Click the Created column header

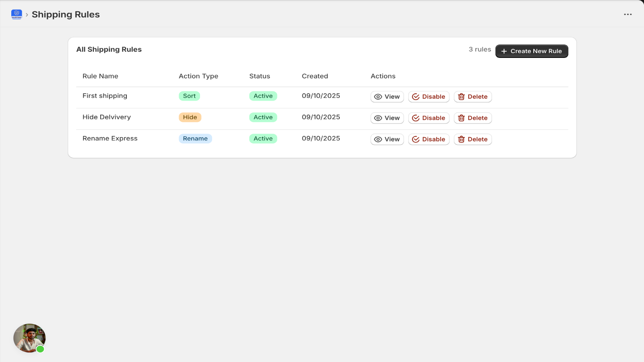click(x=315, y=76)
